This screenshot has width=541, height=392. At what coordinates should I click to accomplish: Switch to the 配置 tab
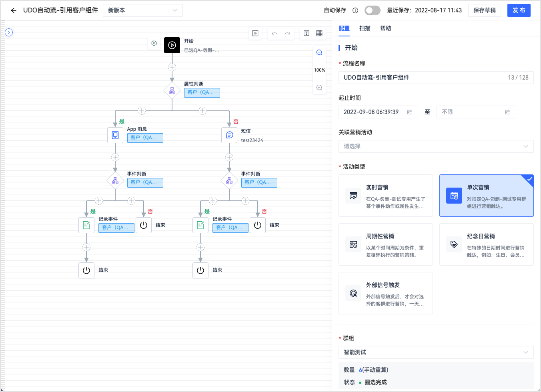tap(344, 28)
